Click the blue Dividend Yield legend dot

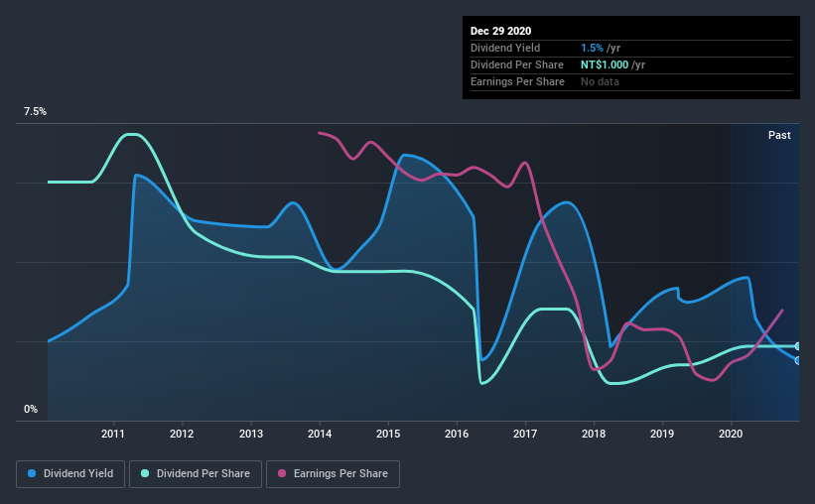tap(32, 473)
